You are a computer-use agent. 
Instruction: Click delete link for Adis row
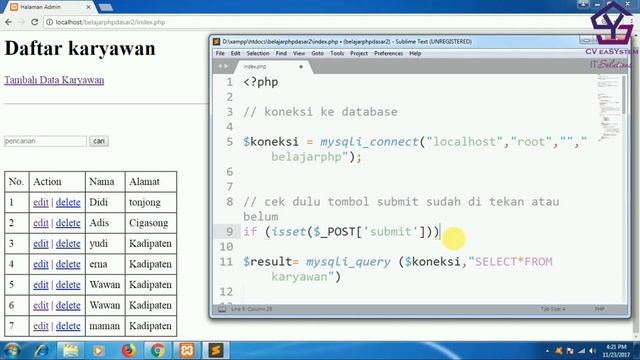(x=68, y=223)
